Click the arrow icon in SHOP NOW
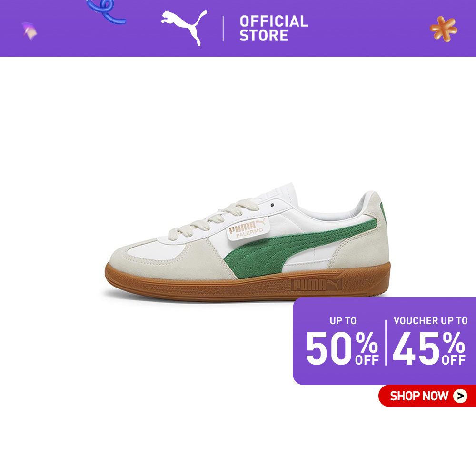The image size is (476, 476). 460,396
